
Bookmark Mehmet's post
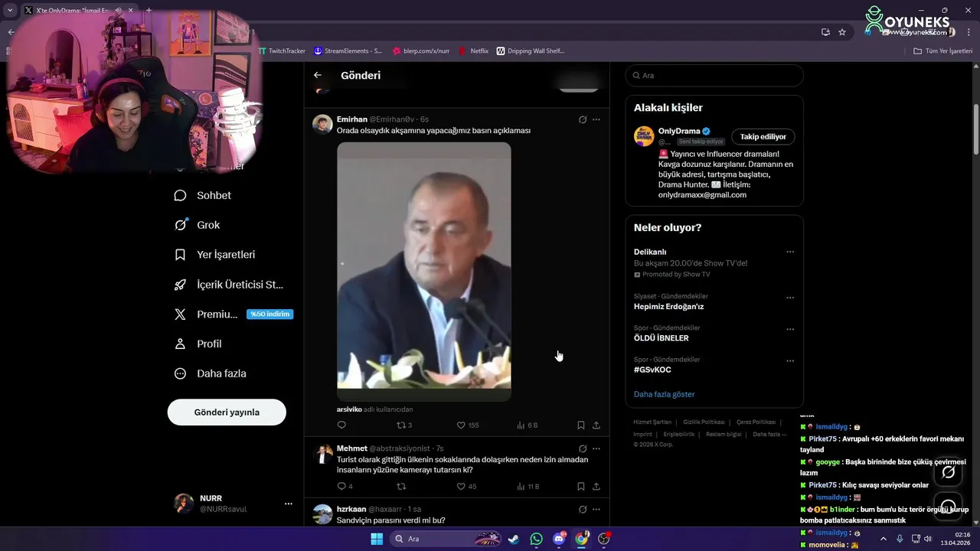coord(581,486)
